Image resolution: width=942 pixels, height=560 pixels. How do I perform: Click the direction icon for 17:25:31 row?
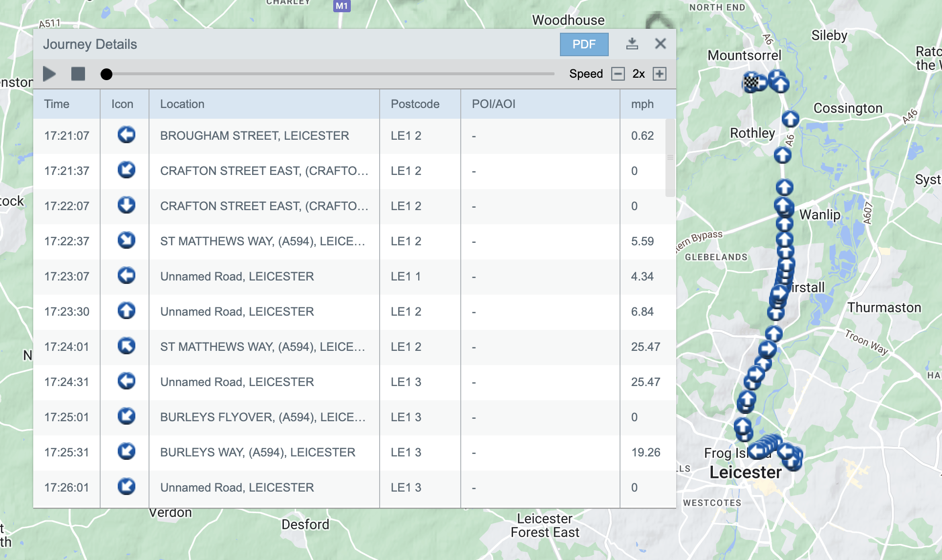pyautogui.click(x=126, y=452)
